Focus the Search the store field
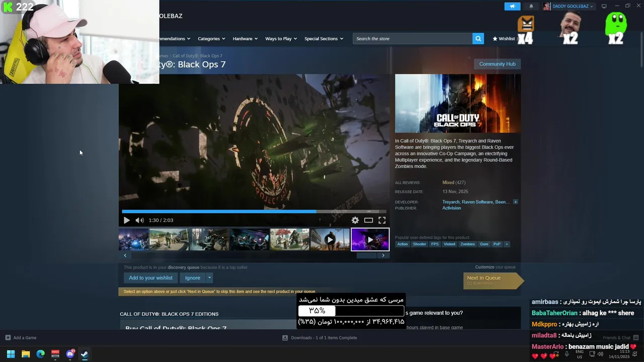Viewport: 644px width, 362px height. click(413, 39)
